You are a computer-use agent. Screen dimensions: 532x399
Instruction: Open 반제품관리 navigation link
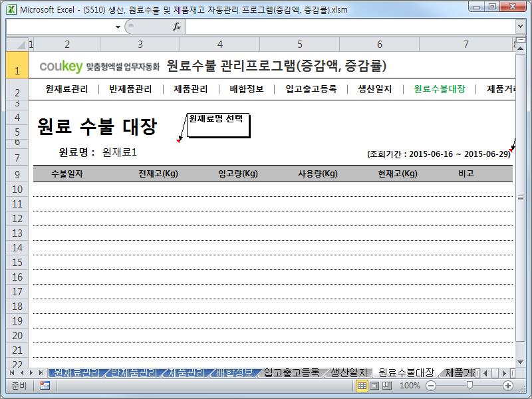[130, 89]
